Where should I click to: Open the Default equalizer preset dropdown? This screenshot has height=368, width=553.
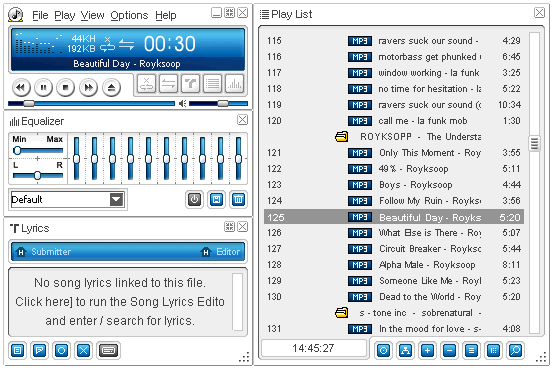tap(116, 200)
